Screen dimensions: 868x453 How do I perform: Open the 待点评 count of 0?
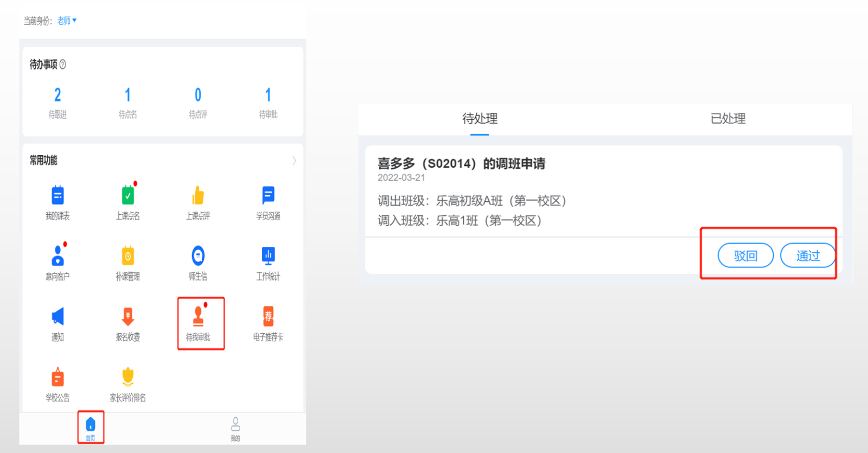point(198,95)
